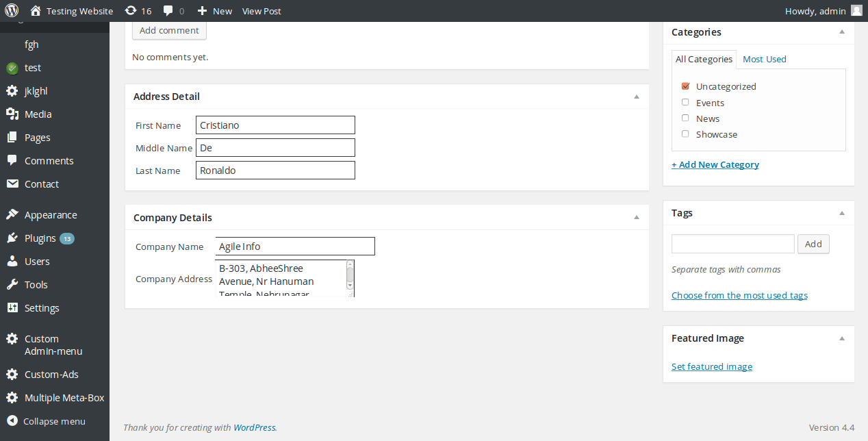Click the Users person icon
Screen dimensions: 868x441
pos(12,262)
